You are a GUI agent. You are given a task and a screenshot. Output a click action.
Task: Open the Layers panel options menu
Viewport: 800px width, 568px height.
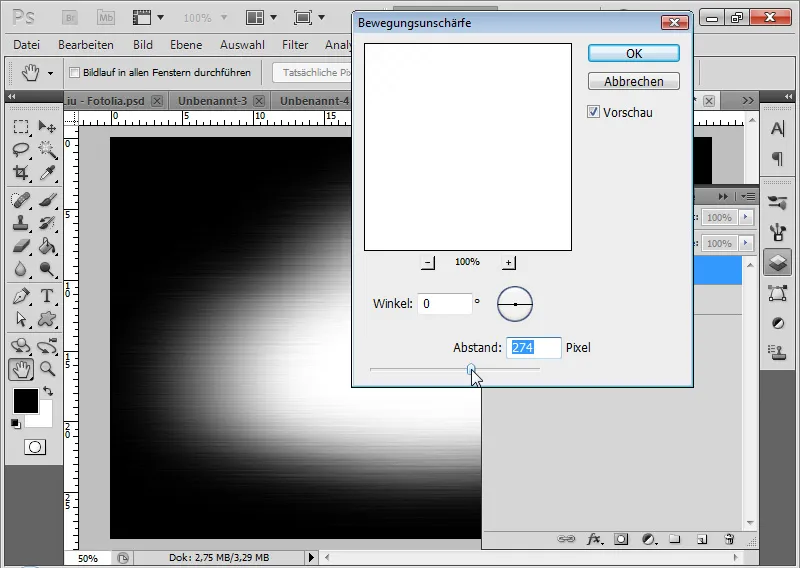748,196
